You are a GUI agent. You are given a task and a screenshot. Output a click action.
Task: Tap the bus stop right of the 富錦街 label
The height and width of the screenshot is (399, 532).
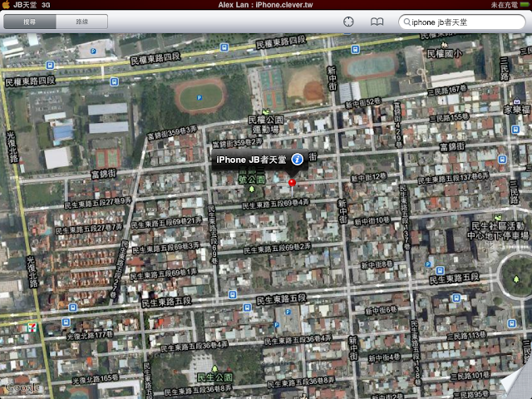click(x=502, y=159)
